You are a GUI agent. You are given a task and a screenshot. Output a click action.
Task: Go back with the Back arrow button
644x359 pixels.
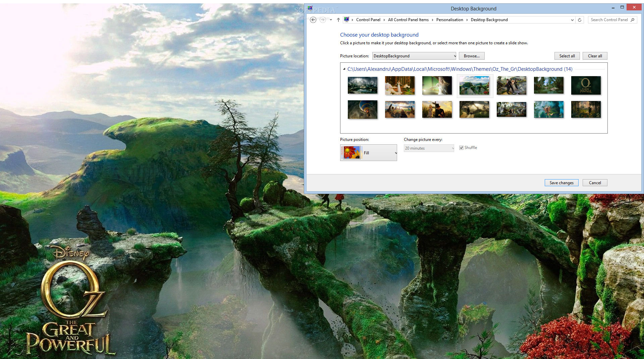pos(313,20)
